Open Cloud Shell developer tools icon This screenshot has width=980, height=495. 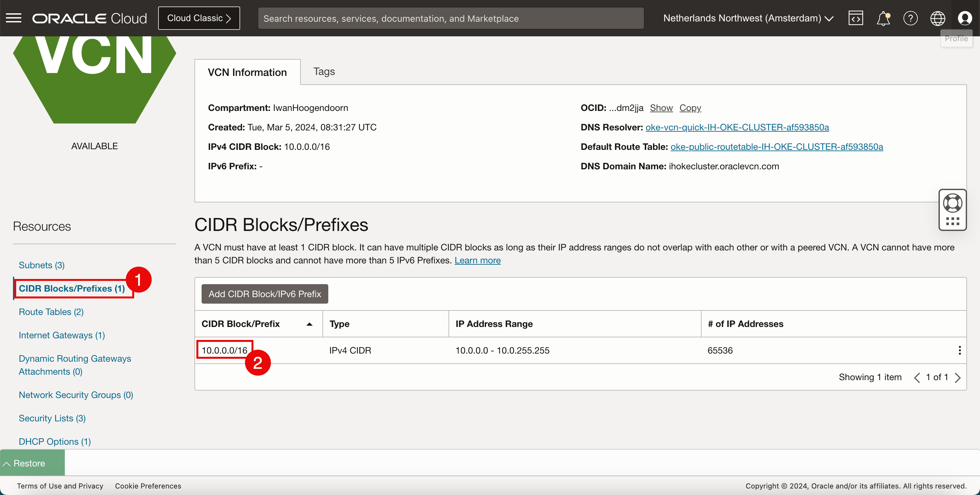pyautogui.click(x=856, y=18)
